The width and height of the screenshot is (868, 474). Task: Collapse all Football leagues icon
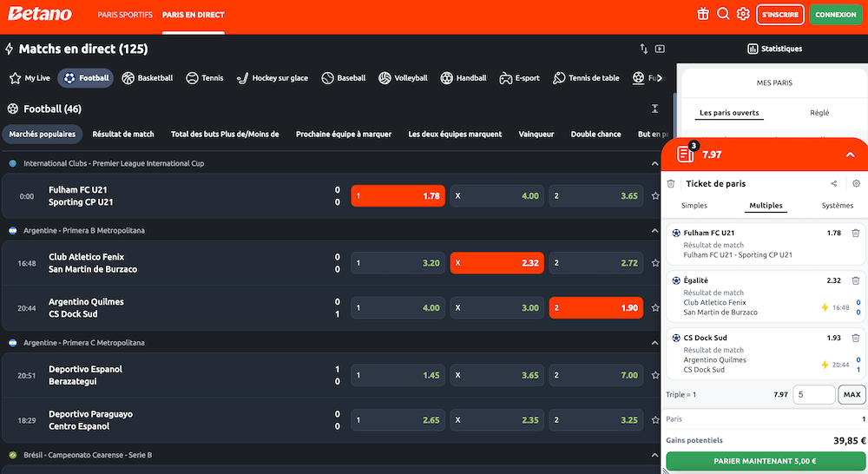pyautogui.click(x=654, y=109)
